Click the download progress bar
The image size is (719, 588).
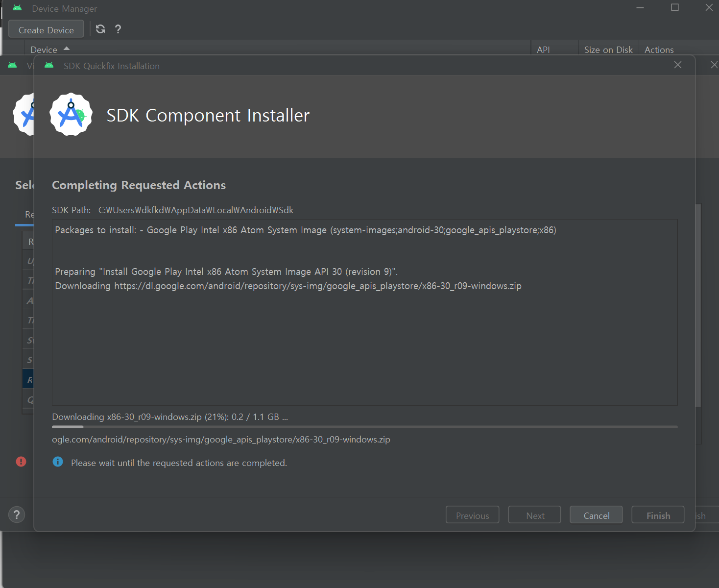tap(365, 427)
